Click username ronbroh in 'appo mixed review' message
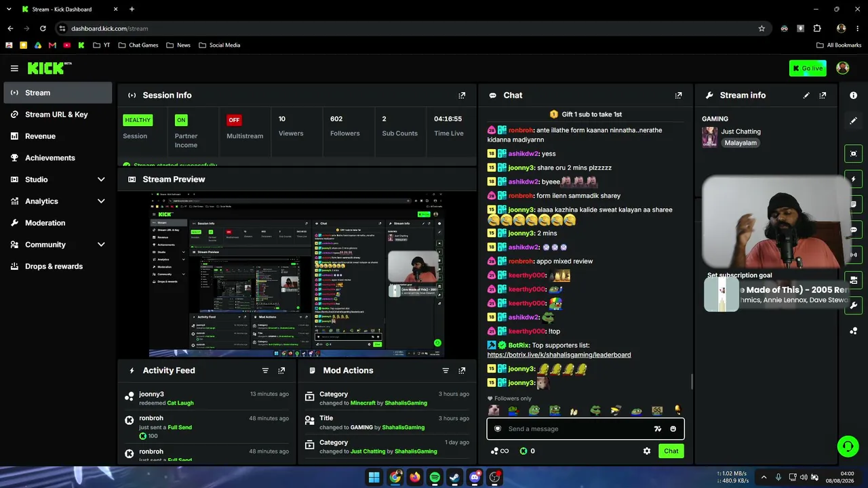The image size is (868, 488). pyautogui.click(x=521, y=262)
